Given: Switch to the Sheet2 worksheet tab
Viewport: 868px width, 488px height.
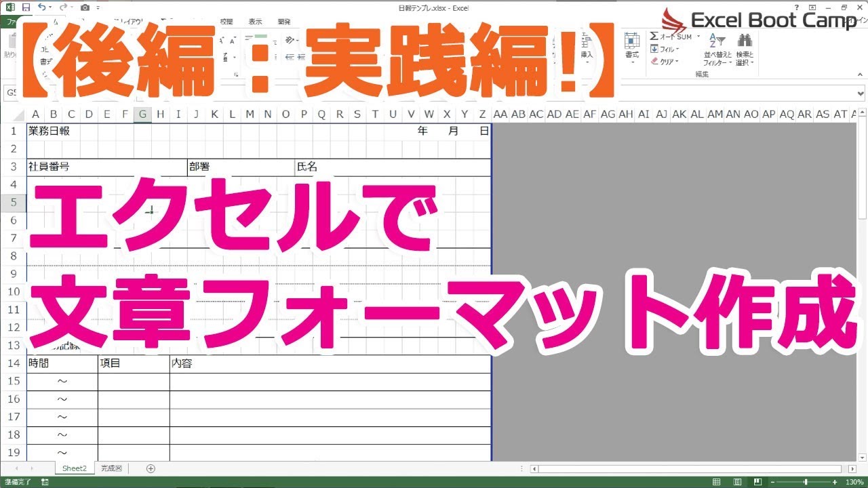Looking at the screenshot, I should [75, 468].
